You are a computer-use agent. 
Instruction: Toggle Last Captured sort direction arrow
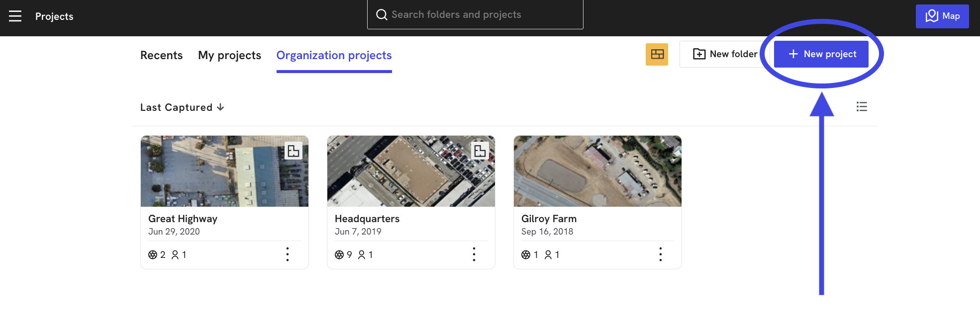[220, 107]
